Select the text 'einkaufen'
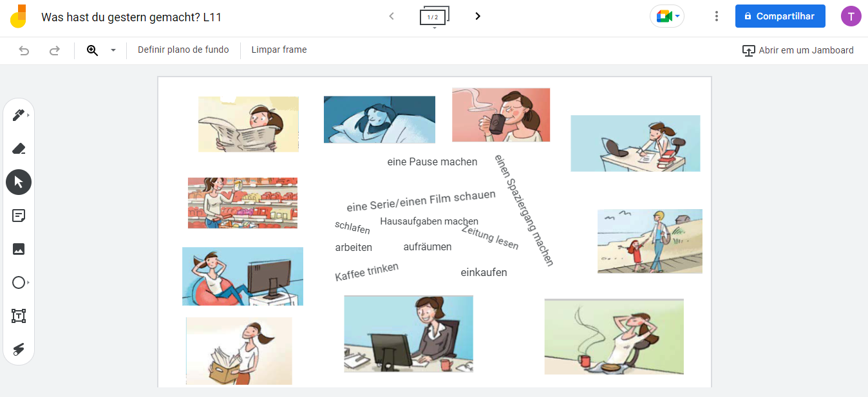Screen dimensions: 868x397 tap(484, 273)
